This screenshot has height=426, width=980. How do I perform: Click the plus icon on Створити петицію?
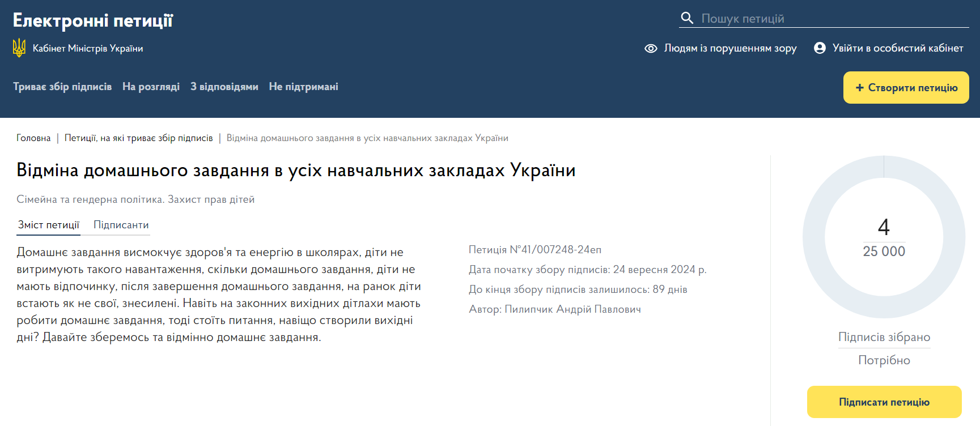coord(859,88)
